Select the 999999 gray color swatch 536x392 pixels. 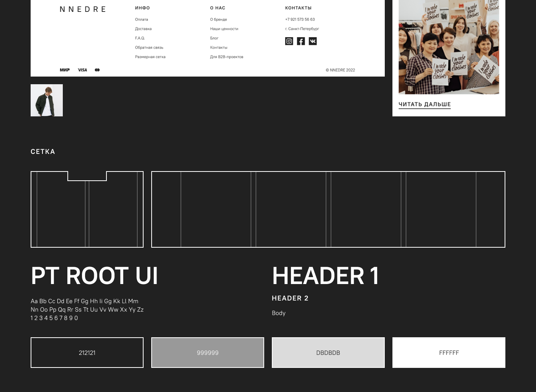pos(208,353)
